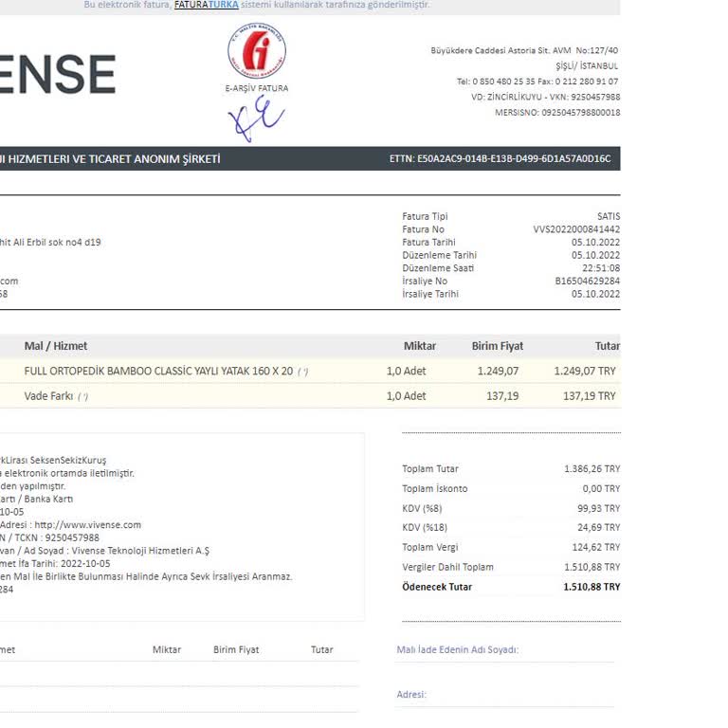Select the FULL ORTOPEDİK BAMBOO CLASSİC YAYLI YATAK row
Image resolution: width=728 pixels, height=728 pixels.
click(x=310, y=371)
